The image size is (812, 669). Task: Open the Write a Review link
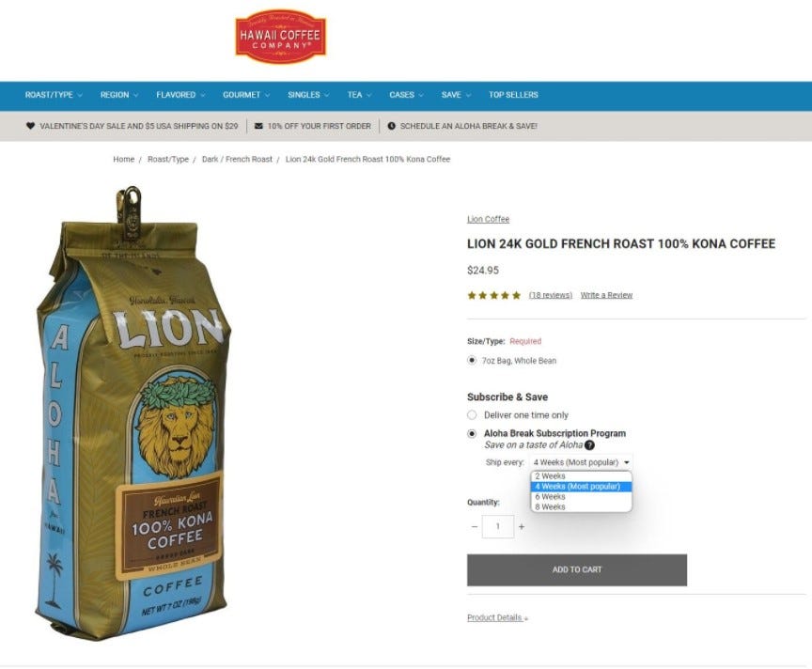click(606, 295)
